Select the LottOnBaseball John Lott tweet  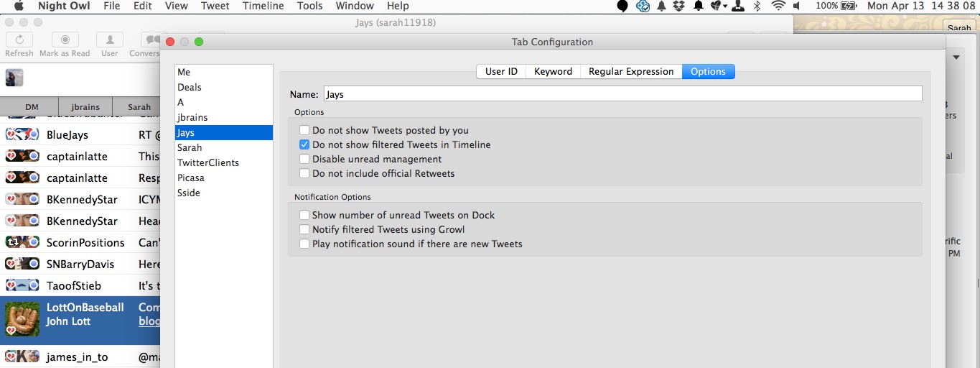click(x=80, y=319)
